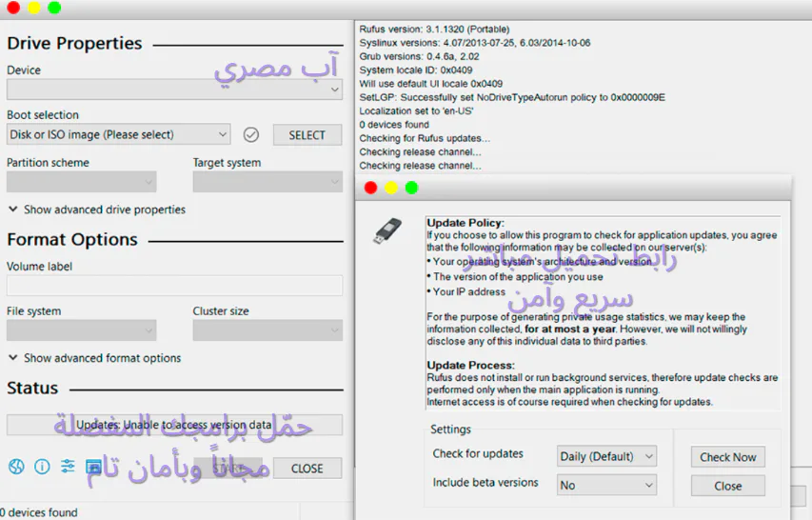Show the log window icon

pos(93,468)
